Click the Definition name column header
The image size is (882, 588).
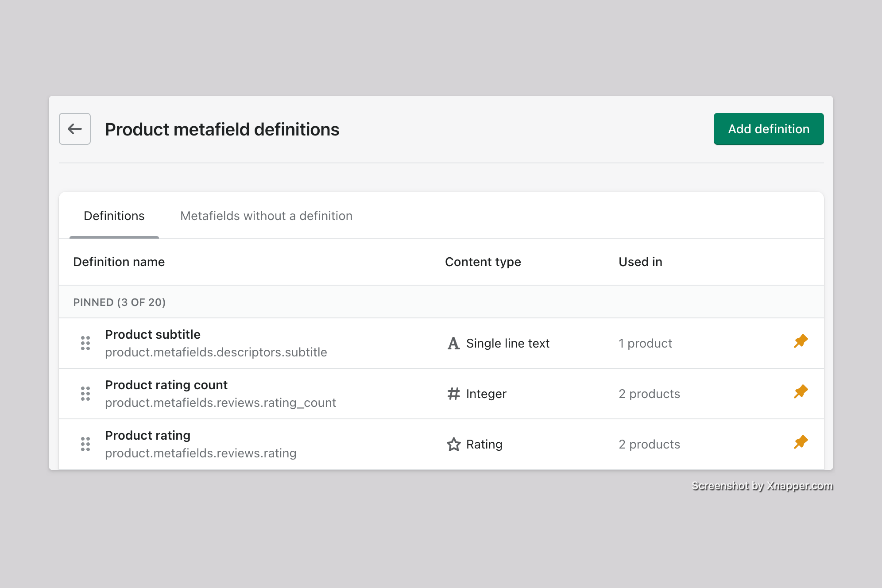coord(119,262)
